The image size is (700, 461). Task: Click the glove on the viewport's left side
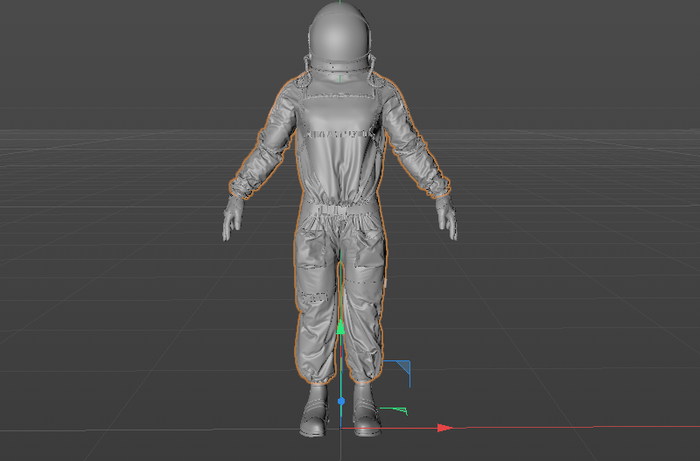click(233, 217)
